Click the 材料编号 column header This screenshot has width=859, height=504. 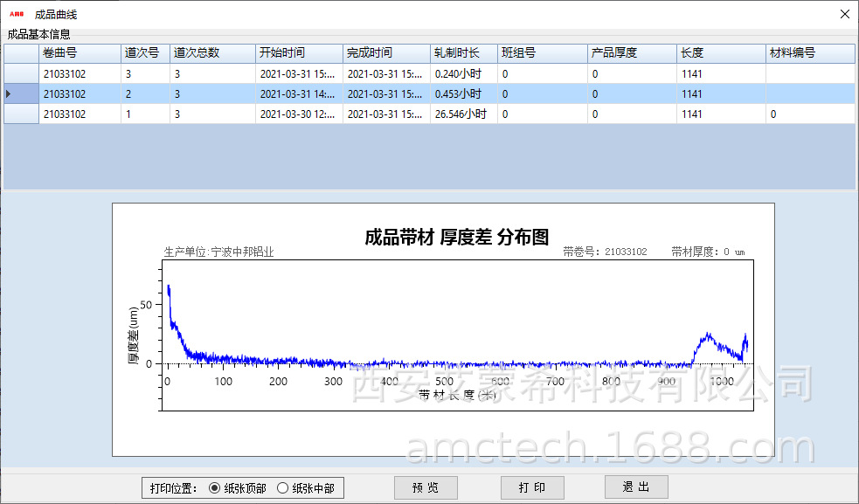click(x=809, y=53)
